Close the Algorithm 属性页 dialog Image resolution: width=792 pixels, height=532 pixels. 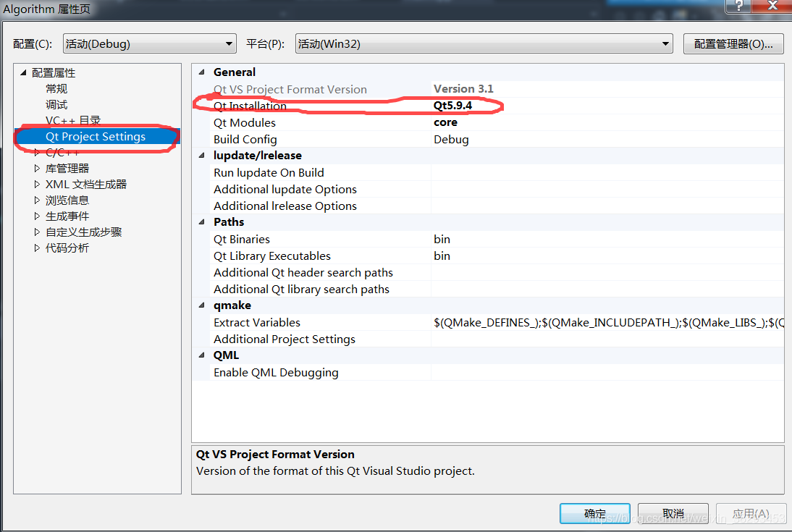click(x=771, y=6)
